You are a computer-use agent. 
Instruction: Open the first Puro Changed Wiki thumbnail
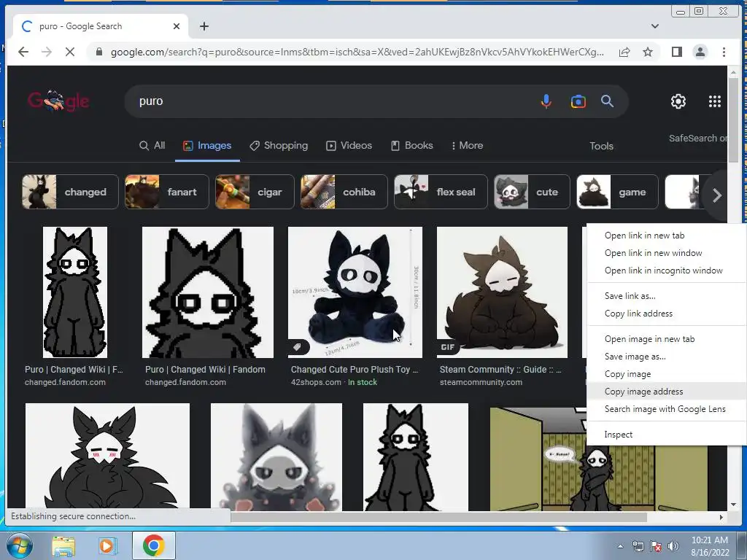75,292
